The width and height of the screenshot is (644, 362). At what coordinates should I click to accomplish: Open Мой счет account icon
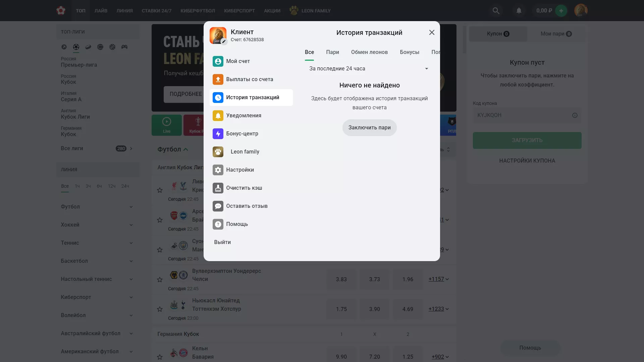(218, 61)
